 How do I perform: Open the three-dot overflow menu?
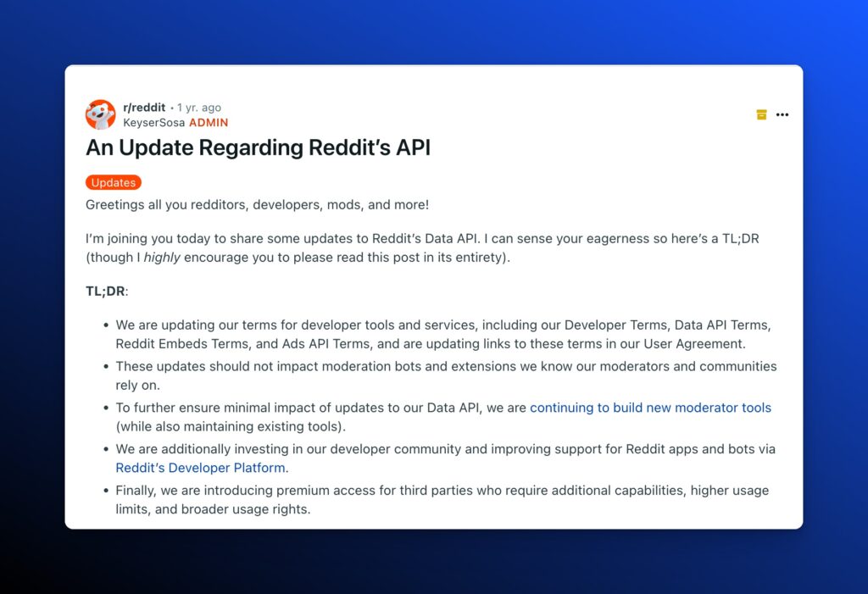[782, 114]
